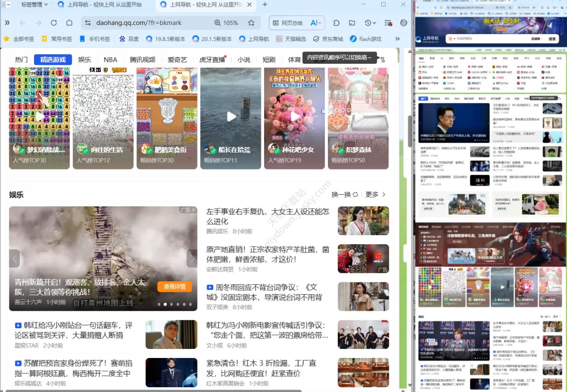This screenshot has height=392, width=567.
Task: Open the 织梦森林 game card
Action: [359, 118]
